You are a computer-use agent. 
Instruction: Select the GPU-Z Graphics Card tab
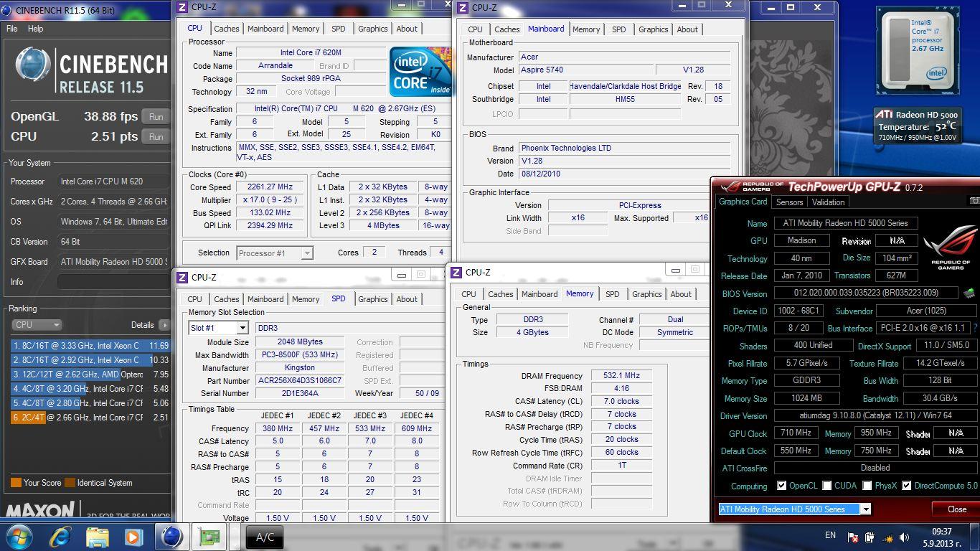click(x=743, y=202)
